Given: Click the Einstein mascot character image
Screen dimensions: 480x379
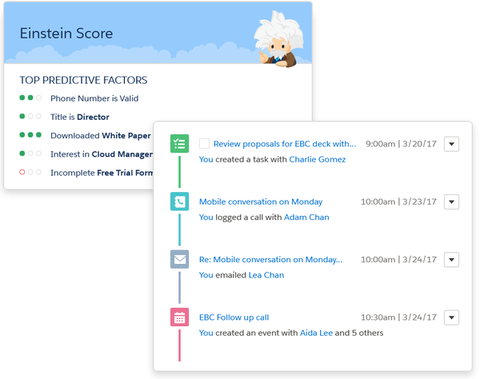Looking at the screenshot, I should (278, 39).
